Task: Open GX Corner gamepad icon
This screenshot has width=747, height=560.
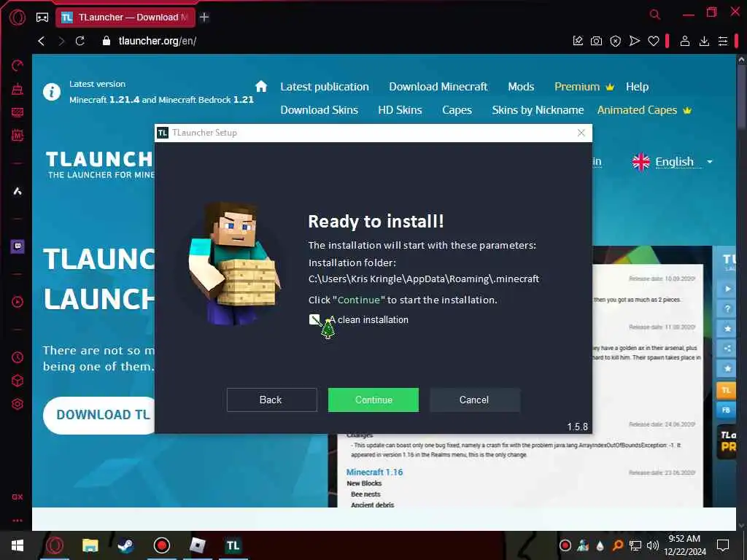Action: [x=42, y=17]
